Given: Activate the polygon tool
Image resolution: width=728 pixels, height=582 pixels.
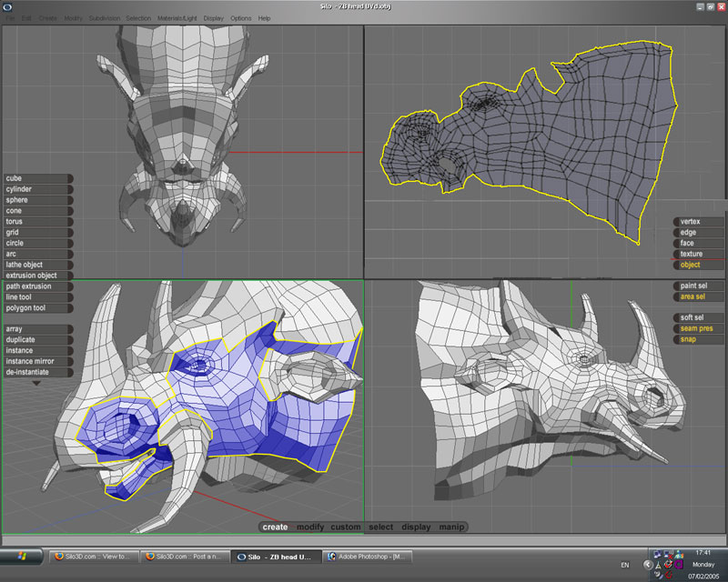Looking at the screenshot, I should 36,308.
